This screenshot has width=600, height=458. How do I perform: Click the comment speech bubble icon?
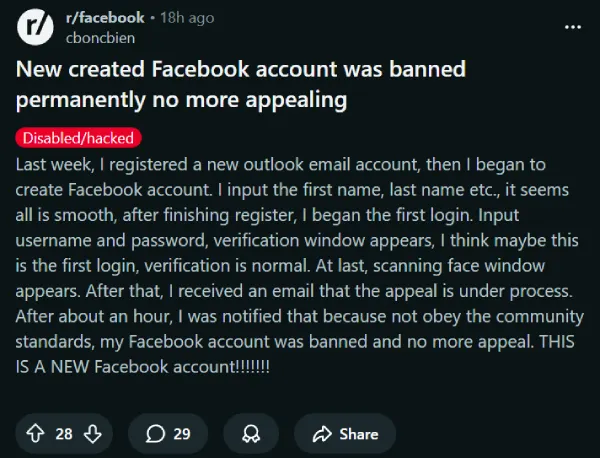pyautogui.click(x=155, y=433)
